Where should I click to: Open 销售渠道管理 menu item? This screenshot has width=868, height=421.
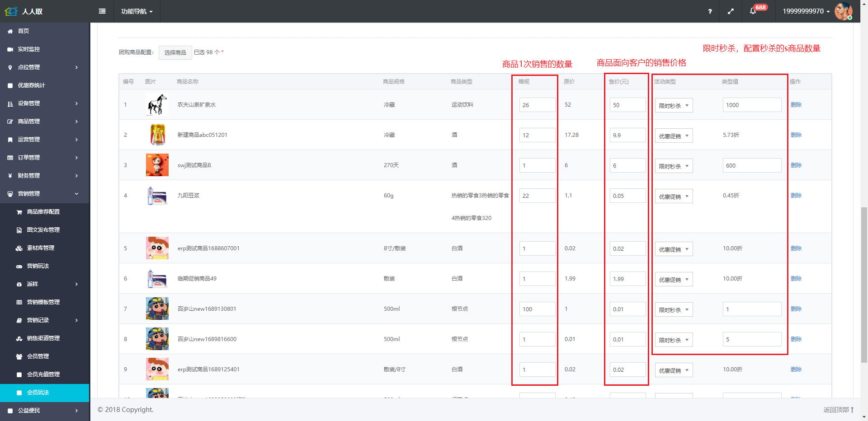pyautogui.click(x=44, y=338)
